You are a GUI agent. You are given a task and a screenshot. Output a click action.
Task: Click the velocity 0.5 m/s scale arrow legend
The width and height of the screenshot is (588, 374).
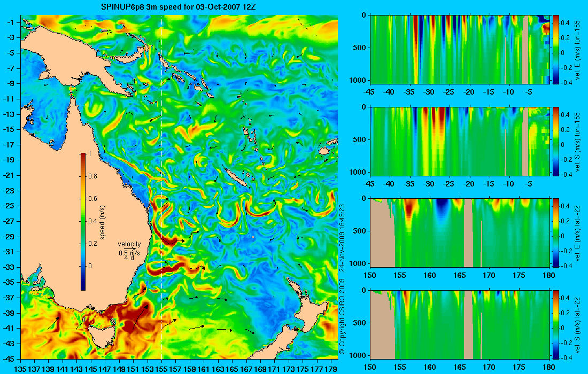pyautogui.click(x=129, y=250)
